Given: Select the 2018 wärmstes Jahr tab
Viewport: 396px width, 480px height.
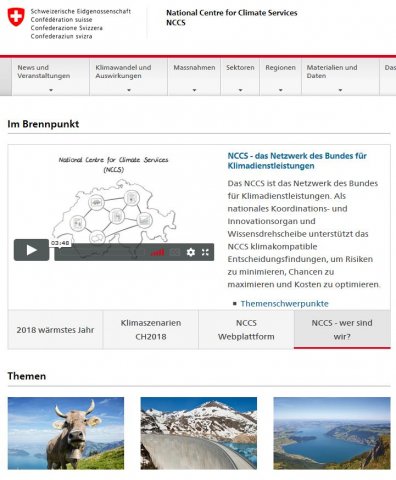Looking at the screenshot, I should tap(55, 330).
